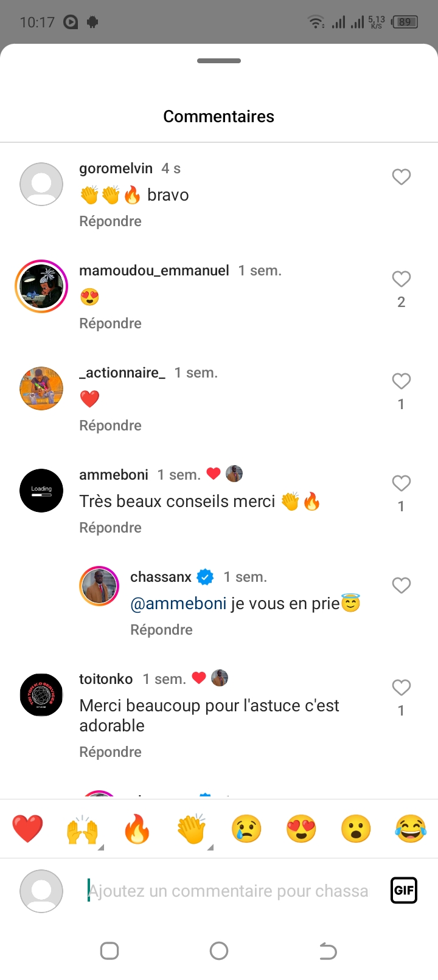Open the GIF picker
438x980 pixels.
[x=404, y=891]
